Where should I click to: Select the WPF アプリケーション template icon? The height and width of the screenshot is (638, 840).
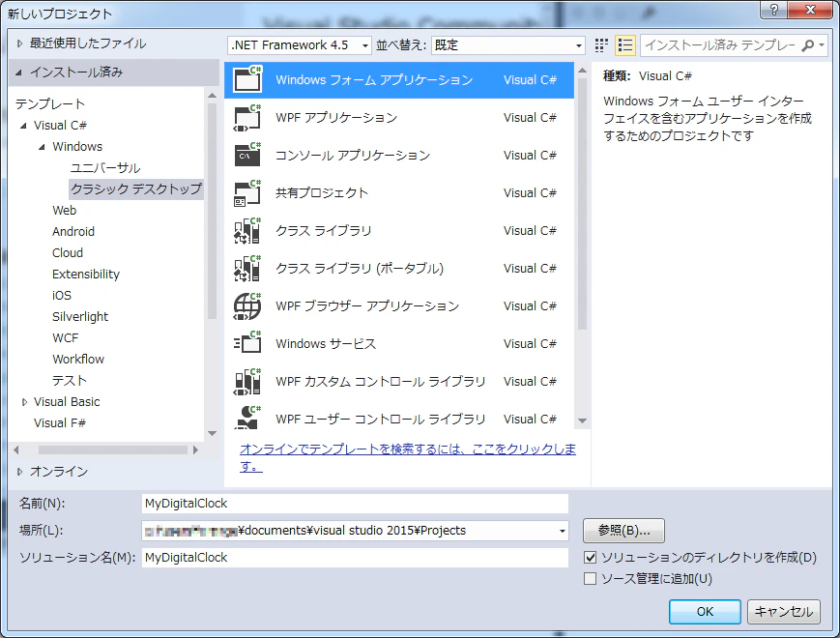pyautogui.click(x=246, y=118)
